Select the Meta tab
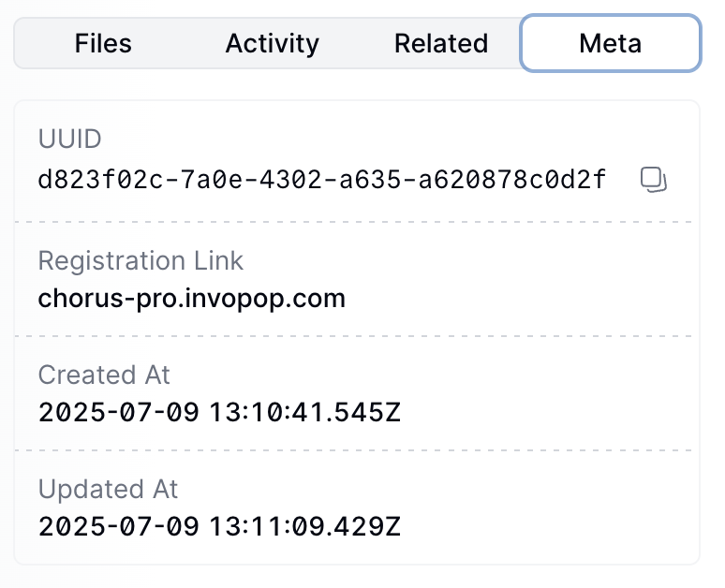This screenshot has height=588, width=725. [611, 43]
